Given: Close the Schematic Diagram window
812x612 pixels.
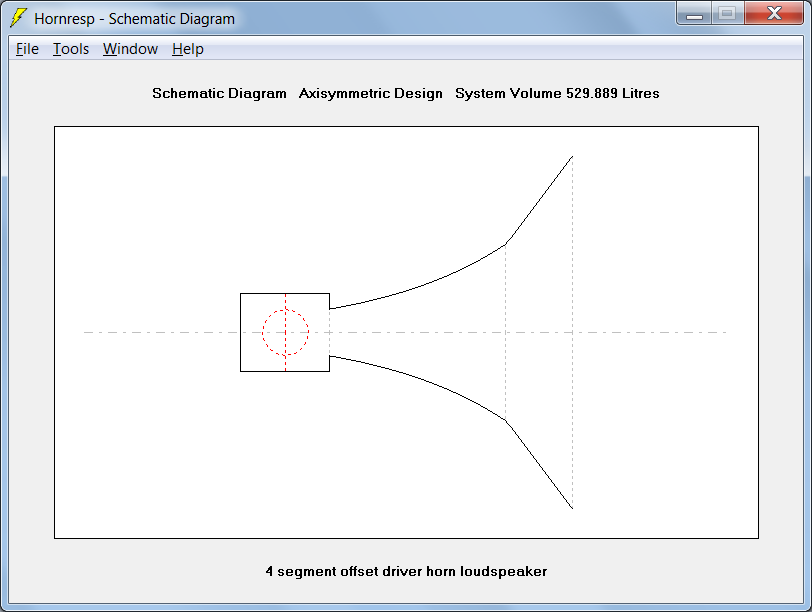Looking at the screenshot, I should (774, 13).
